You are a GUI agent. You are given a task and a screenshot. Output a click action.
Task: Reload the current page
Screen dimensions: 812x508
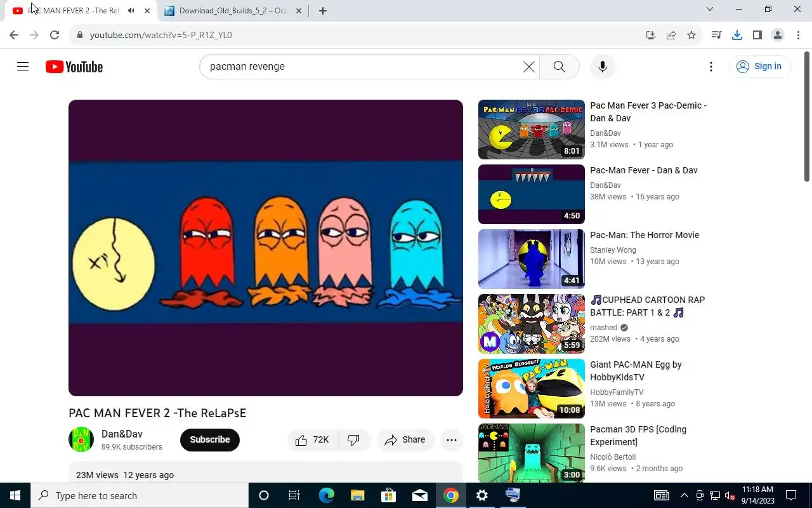(x=55, y=35)
